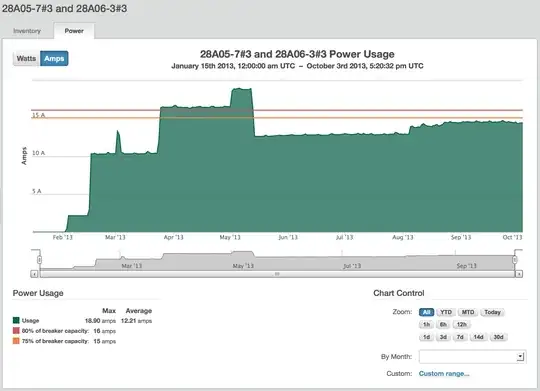Image resolution: width=540 pixels, height=391 pixels.
Task: Zoom chart to 7d range
Action: coord(460,337)
